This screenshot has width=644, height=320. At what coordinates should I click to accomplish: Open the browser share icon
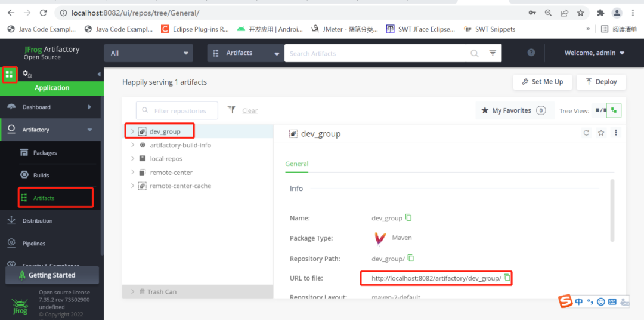[564, 13]
